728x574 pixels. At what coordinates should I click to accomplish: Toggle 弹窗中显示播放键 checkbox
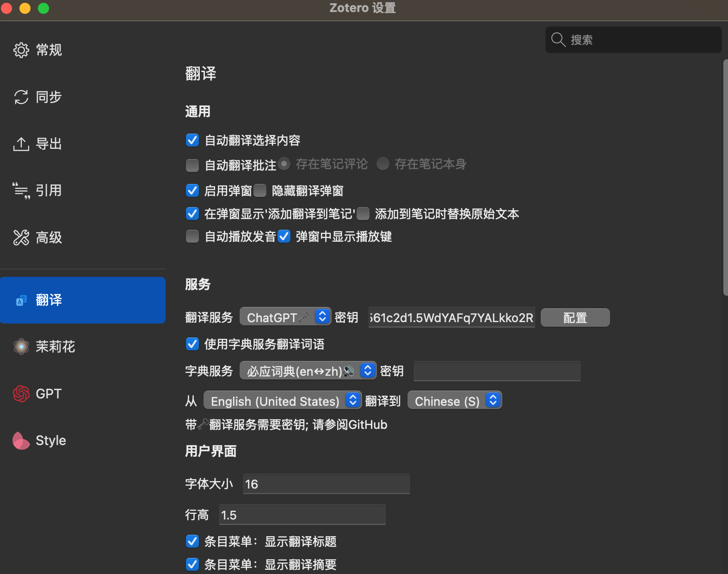(x=284, y=237)
